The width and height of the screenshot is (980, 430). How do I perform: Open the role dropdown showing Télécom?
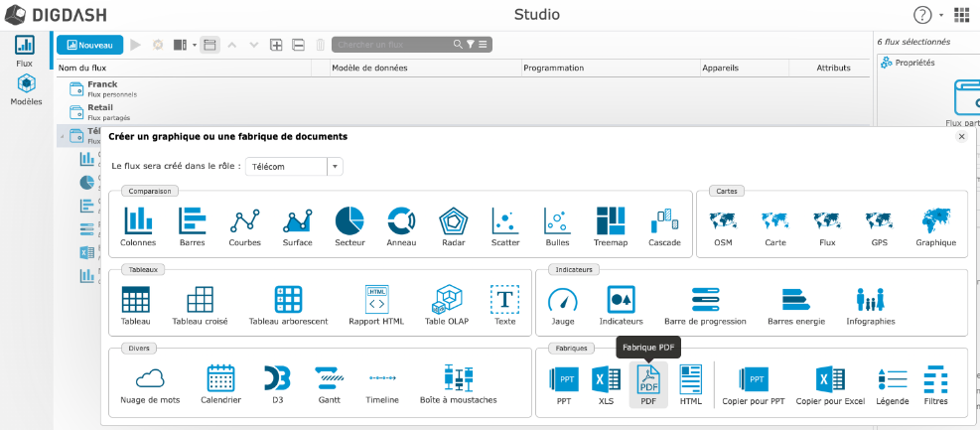[335, 167]
